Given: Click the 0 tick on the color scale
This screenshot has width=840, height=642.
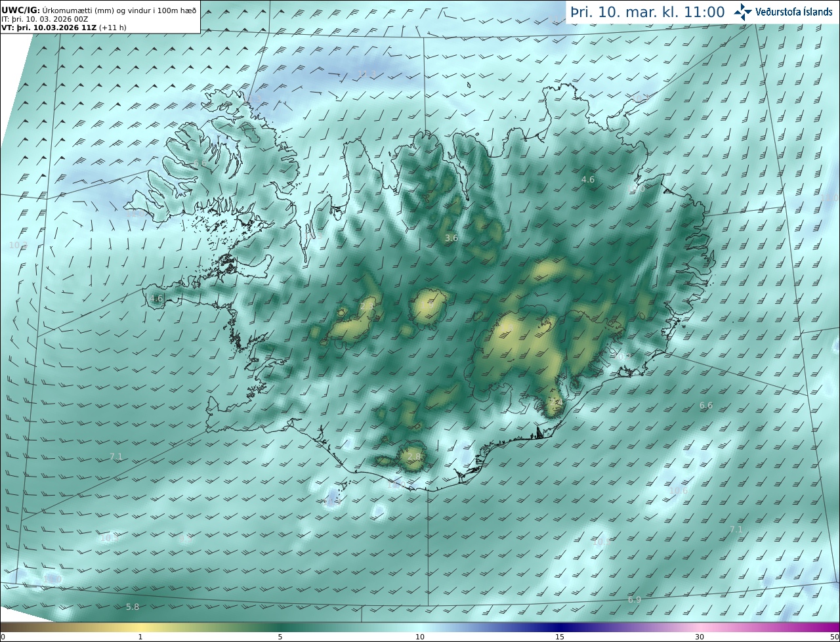Looking at the screenshot, I should 3,637.
